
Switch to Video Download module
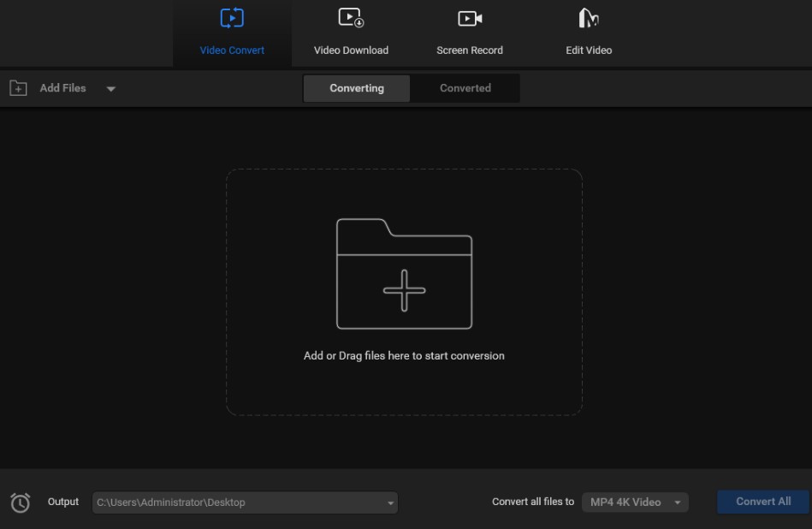tap(351, 33)
